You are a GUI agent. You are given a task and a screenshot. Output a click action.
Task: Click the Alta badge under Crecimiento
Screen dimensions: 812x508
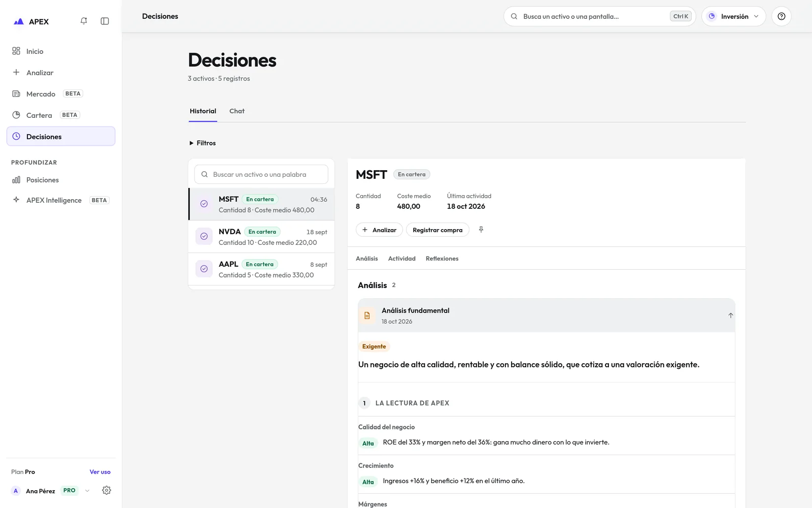point(368,482)
